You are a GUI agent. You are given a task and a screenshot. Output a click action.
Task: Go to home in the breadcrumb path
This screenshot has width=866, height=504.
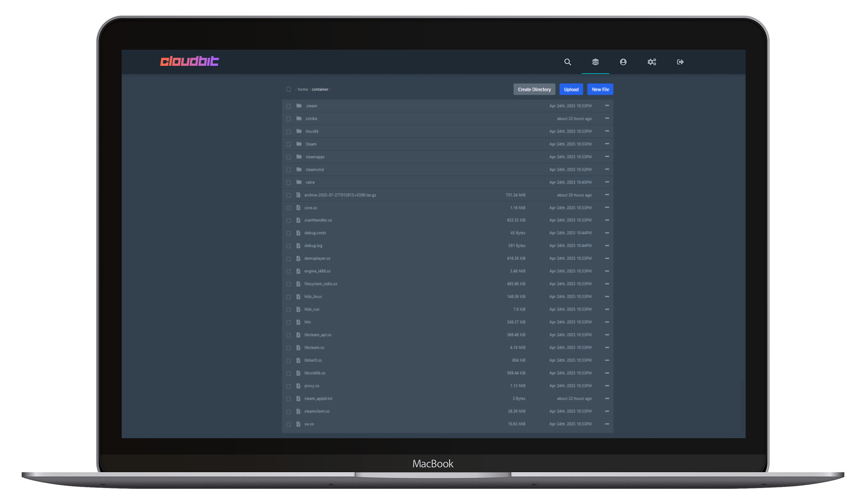click(303, 90)
